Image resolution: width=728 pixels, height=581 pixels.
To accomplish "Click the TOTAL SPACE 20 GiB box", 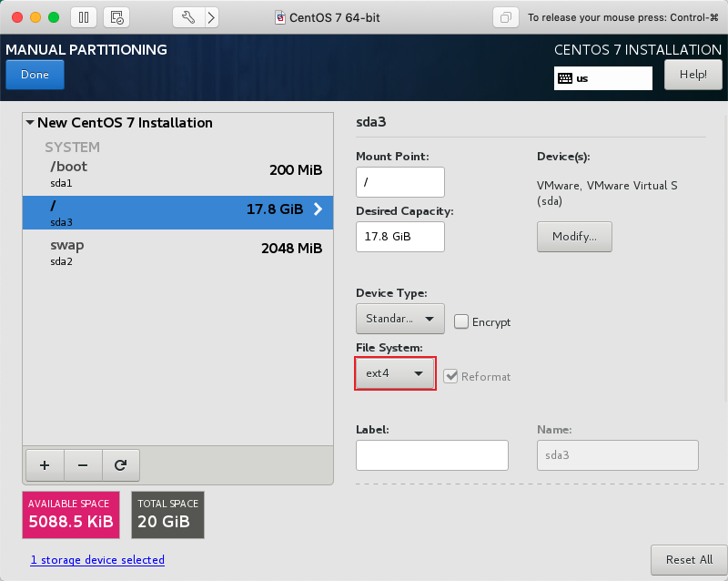I will [168, 515].
